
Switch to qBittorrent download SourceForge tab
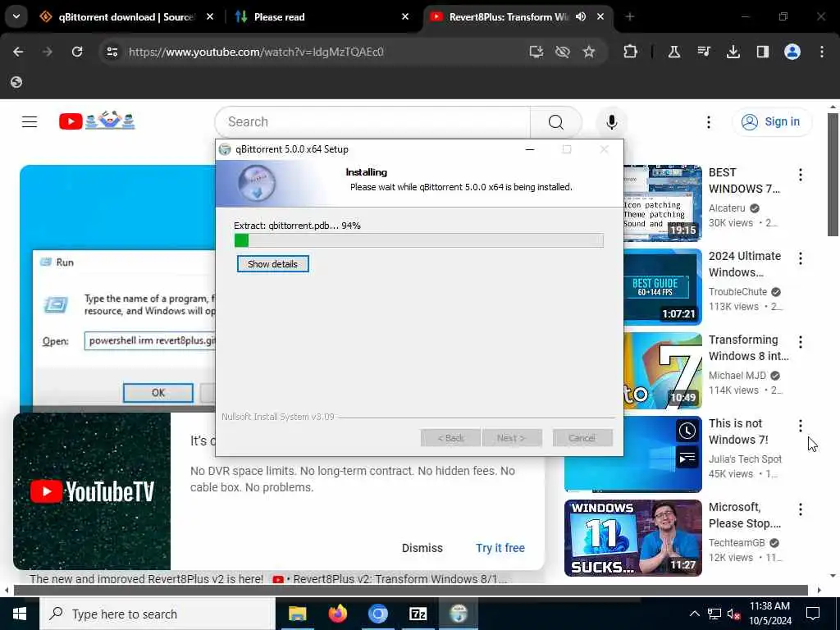[126, 17]
